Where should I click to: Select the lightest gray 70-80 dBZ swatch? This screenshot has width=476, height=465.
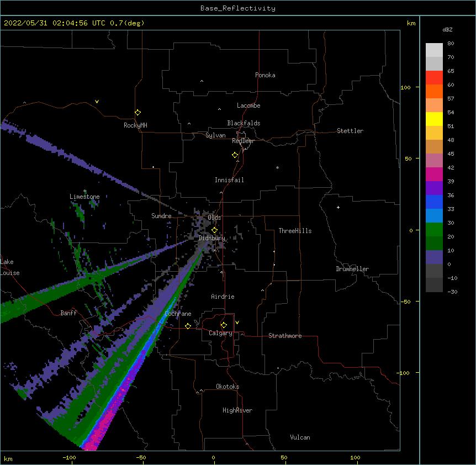[434, 50]
